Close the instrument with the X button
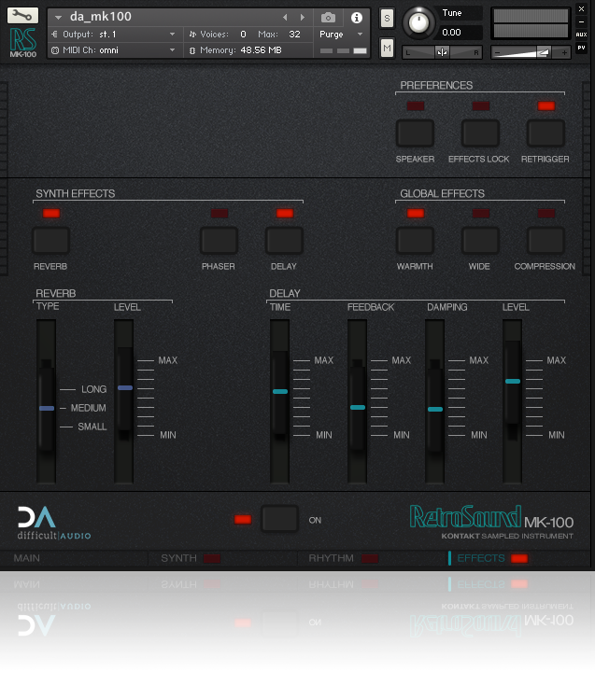This screenshot has width=595, height=700. pos(581,9)
